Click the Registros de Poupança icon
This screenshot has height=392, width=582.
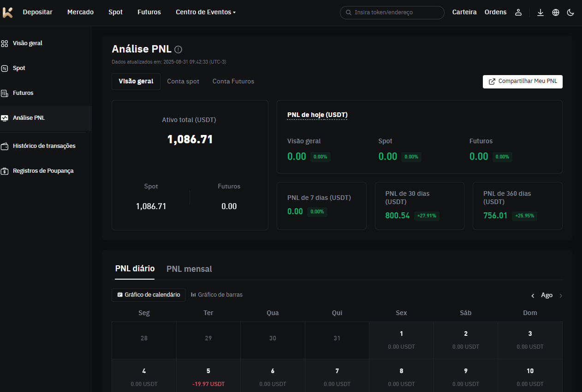5,171
